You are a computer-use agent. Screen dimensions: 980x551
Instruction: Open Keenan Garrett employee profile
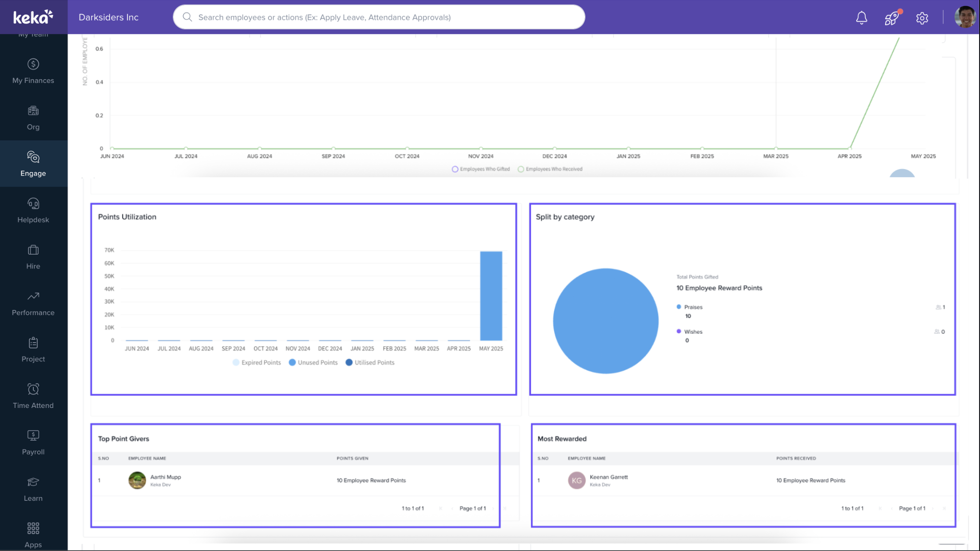(x=608, y=477)
